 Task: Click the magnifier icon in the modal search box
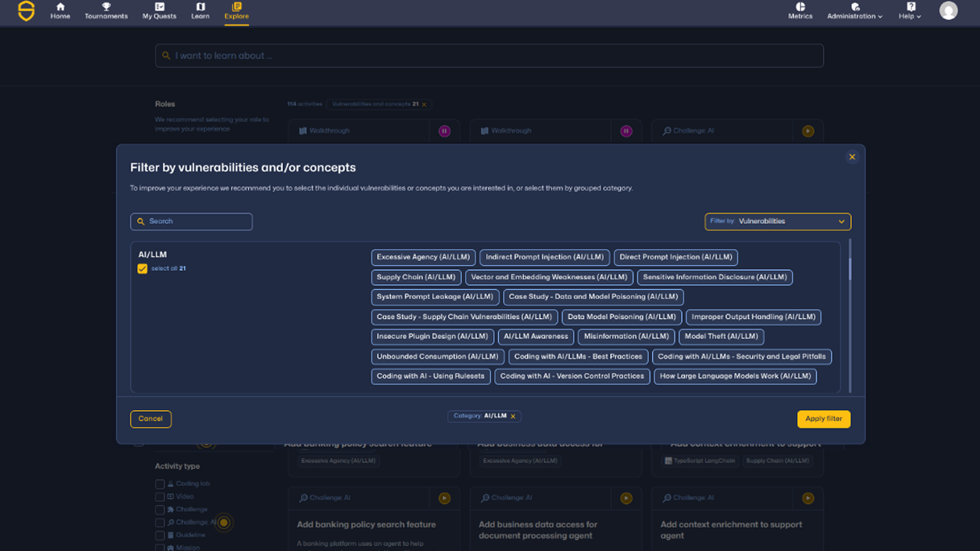pos(141,221)
